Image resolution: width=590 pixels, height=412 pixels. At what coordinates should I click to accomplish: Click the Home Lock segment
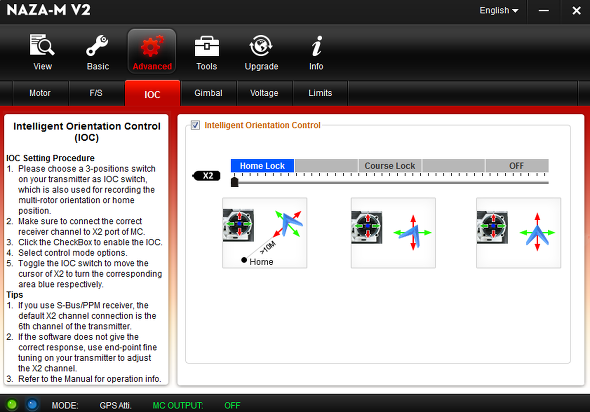click(x=262, y=166)
